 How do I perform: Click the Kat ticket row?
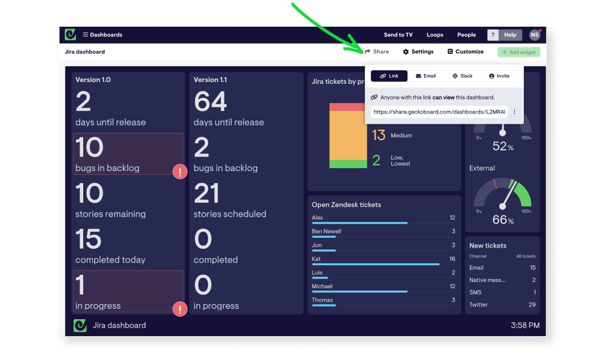(383, 260)
